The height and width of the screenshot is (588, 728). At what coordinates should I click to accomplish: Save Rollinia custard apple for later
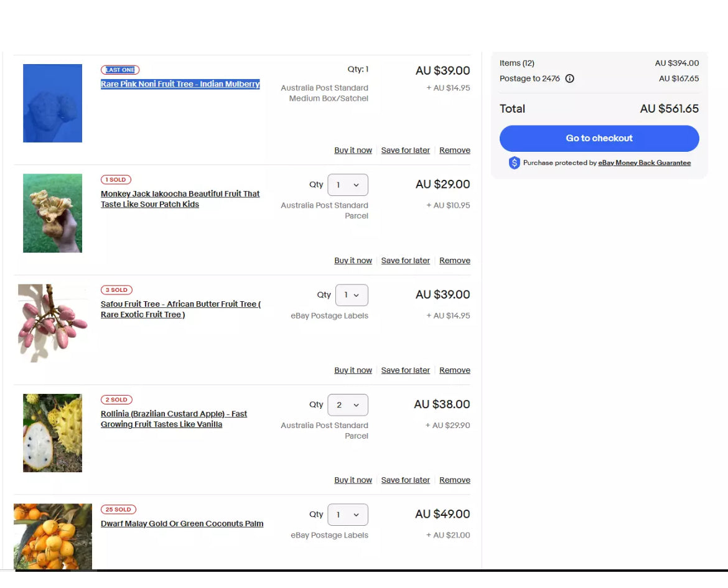[x=405, y=480]
